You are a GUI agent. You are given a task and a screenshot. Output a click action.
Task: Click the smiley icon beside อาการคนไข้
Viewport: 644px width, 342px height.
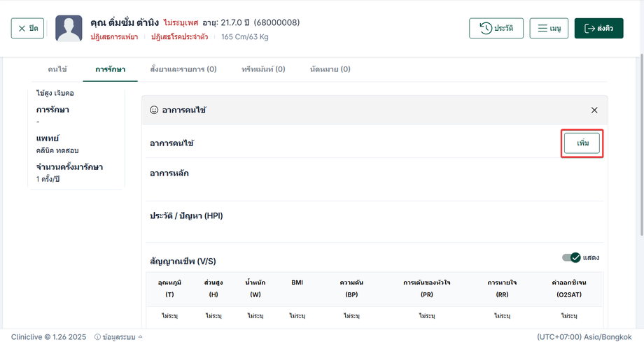154,110
